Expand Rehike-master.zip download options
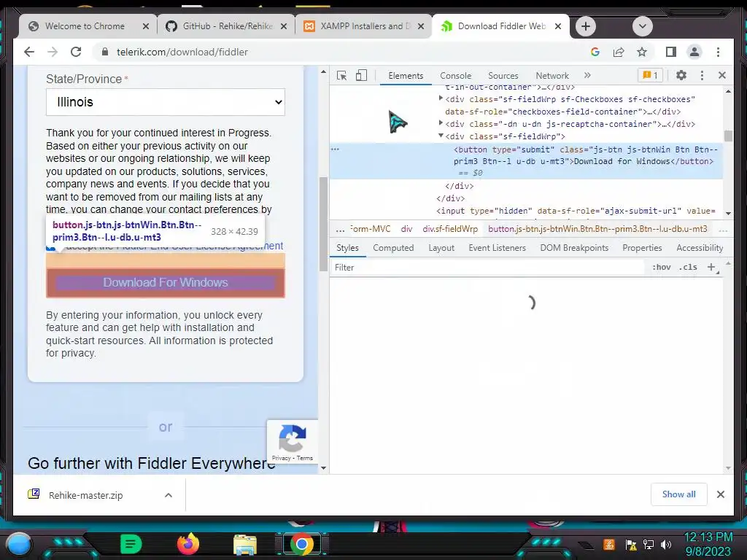 169,495
